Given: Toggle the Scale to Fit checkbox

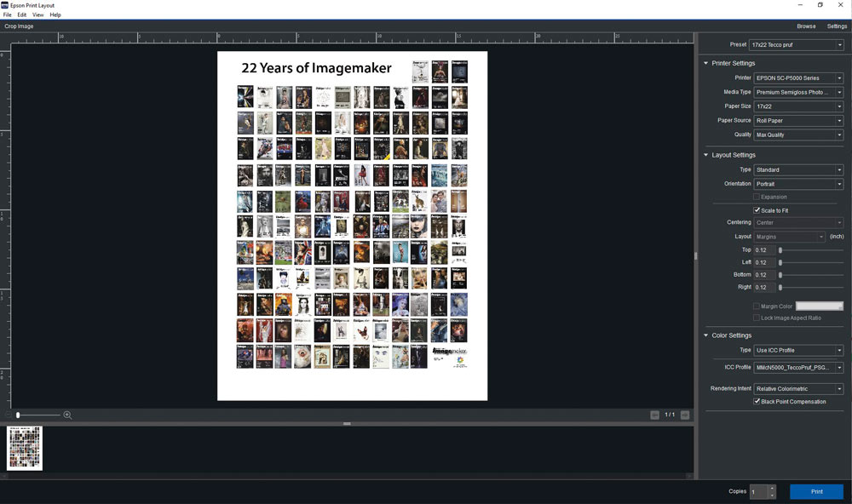Looking at the screenshot, I should pyautogui.click(x=757, y=210).
